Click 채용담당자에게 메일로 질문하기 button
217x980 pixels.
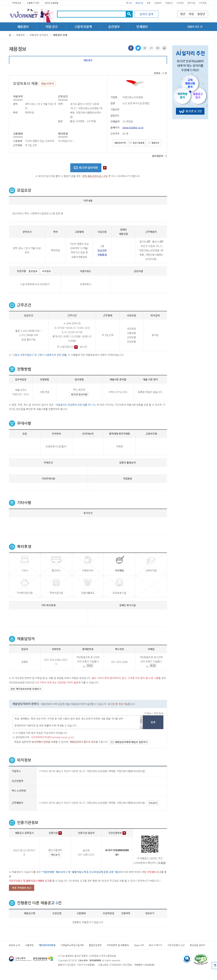point(129,742)
